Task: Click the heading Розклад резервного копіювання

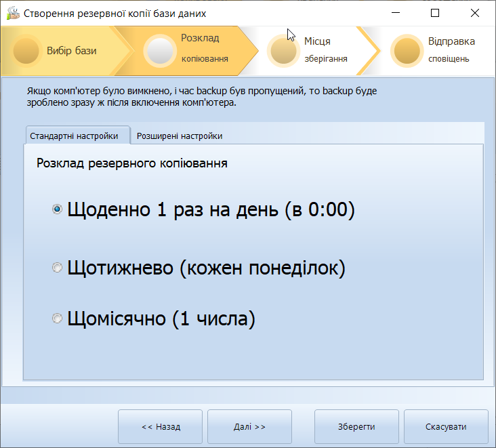Action: [132, 163]
